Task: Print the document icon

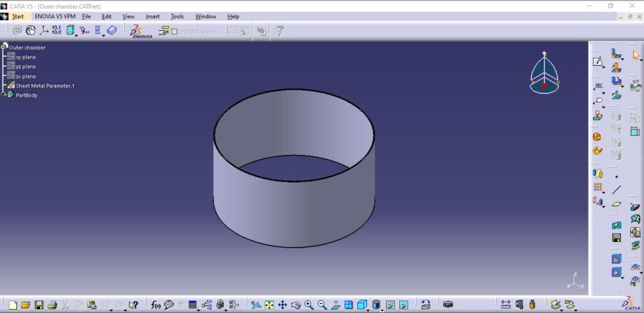Action: (52, 305)
